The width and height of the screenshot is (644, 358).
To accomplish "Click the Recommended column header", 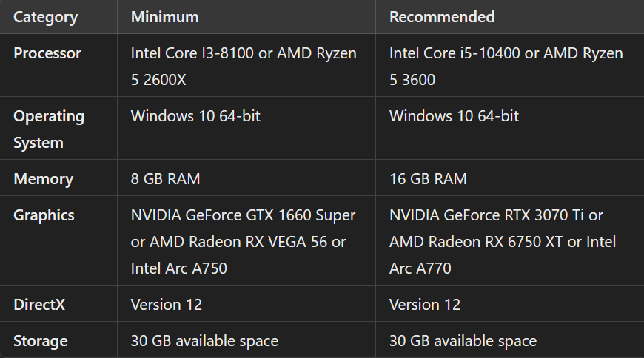I will [x=442, y=17].
